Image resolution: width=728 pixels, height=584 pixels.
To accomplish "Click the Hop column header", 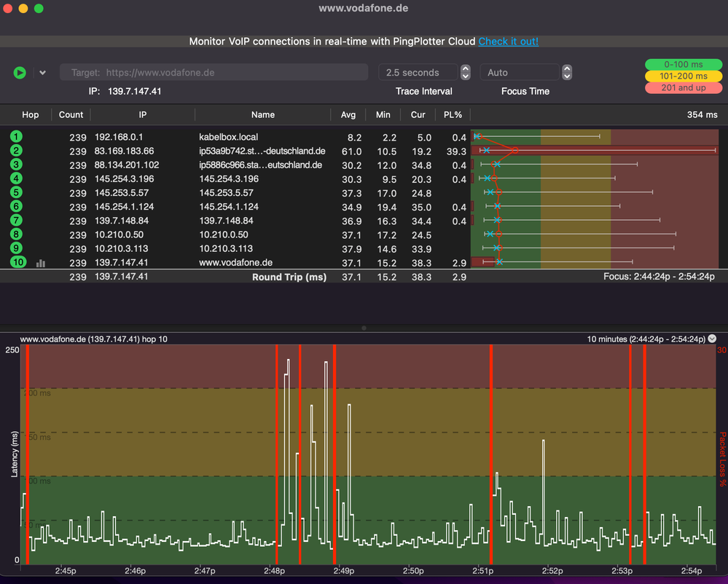I will point(30,114).
